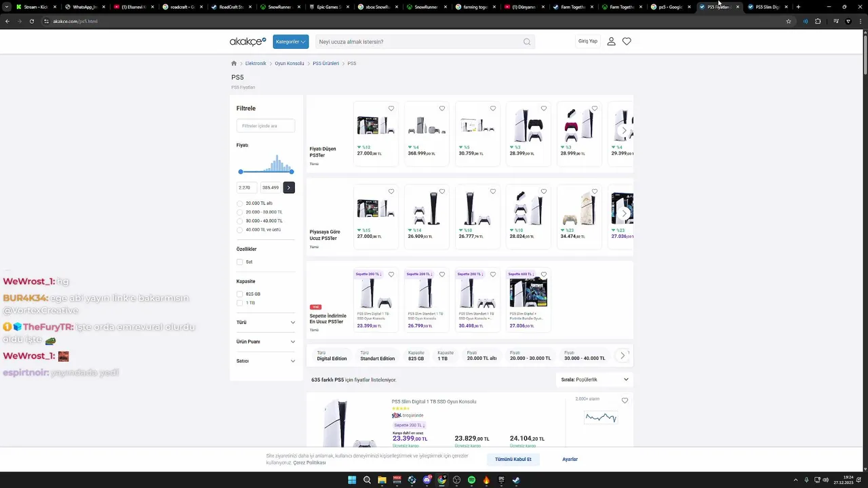Expand the Ürün Puanı filter section
Image resolution: width=868 pixels, height=488 pixels.
(x=266, y=342)
